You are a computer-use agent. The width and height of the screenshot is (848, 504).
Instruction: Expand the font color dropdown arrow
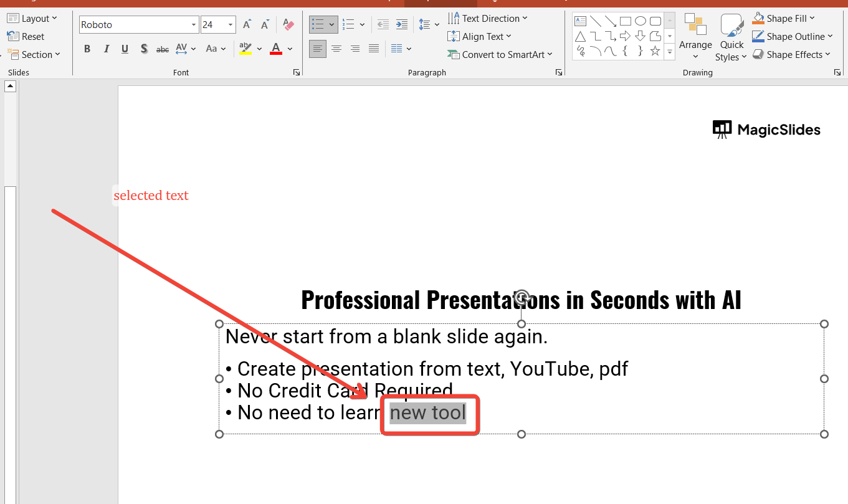click(x=291, y=49)
